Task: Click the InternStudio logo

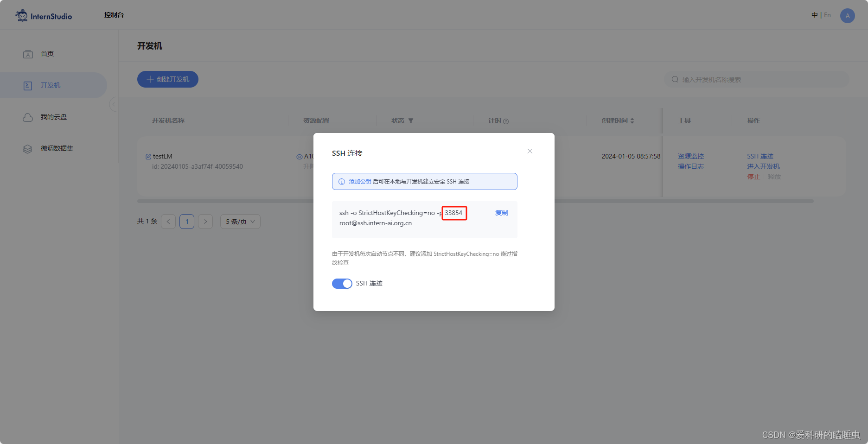Action: click(44, 16)
